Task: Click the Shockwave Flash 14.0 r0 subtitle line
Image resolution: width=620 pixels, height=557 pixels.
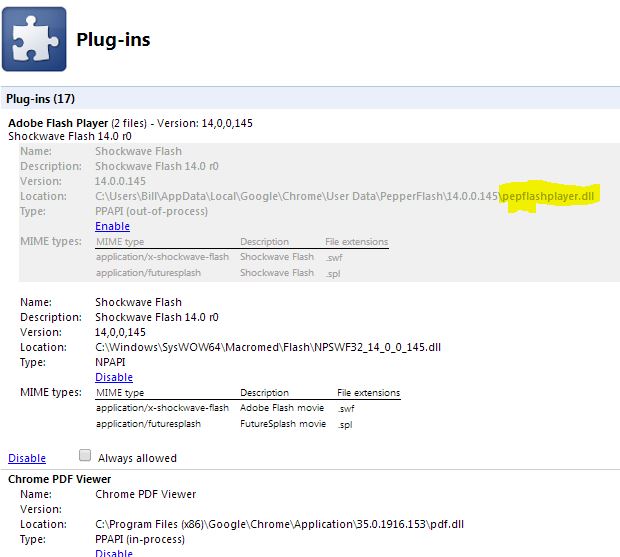Action: (x=70, y=136)
